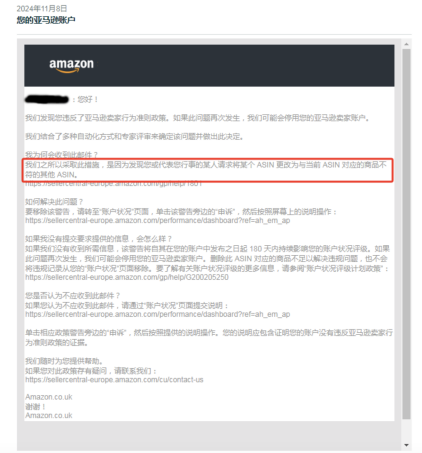Click the heading 如果我没有提交要求提供的信息，会怎么样？
Screen dimensions: 422x453
click(x=99, y=239)
